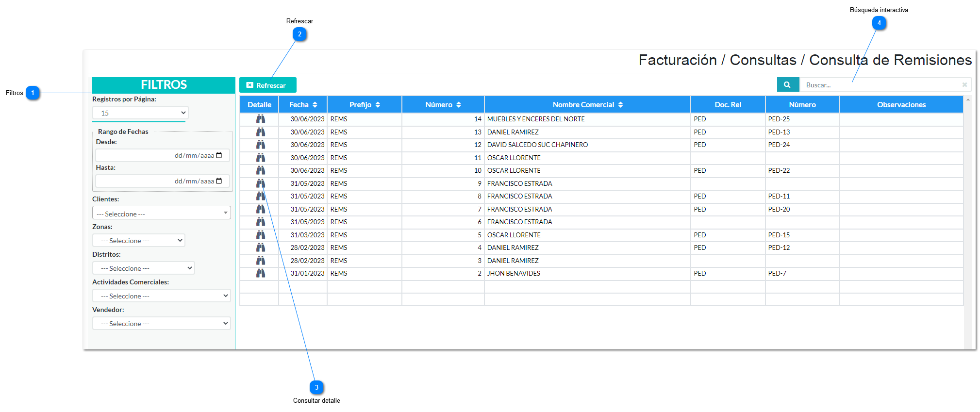Click the PED-12 cell
Viewport: 980px width, 412px height.
802,247
